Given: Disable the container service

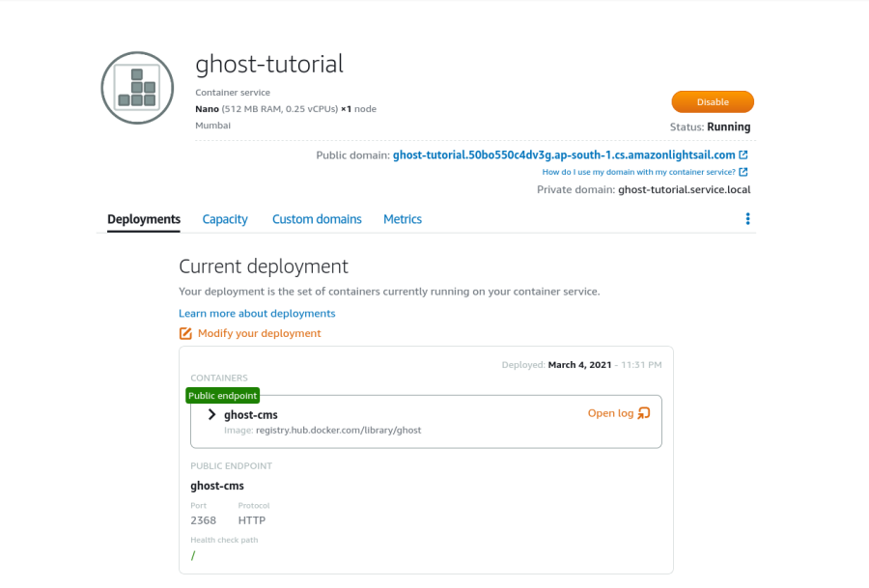Looking at the screenshot, I should click(x=713, y=102).
